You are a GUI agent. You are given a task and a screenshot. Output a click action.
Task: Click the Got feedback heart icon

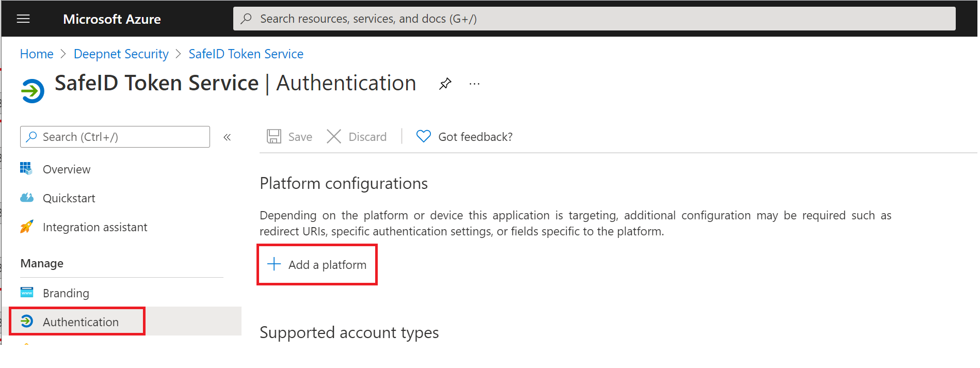[x=423, y=137]
